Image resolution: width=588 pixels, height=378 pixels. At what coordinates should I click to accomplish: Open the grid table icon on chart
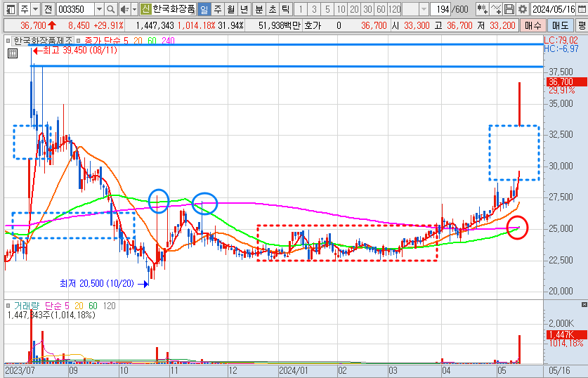(13, 53)
